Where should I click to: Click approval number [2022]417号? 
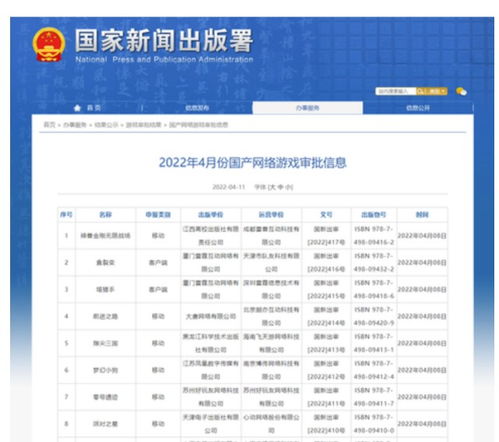(x=326, y=242)
